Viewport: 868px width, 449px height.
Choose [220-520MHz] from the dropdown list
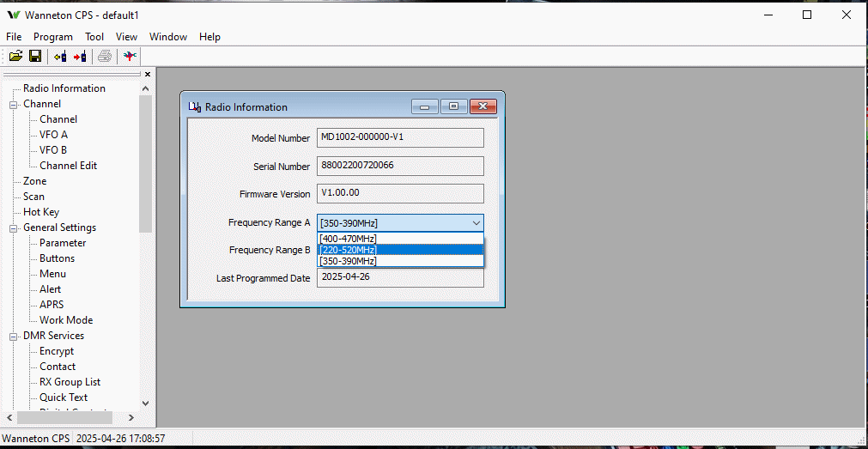tap(400, 250)
